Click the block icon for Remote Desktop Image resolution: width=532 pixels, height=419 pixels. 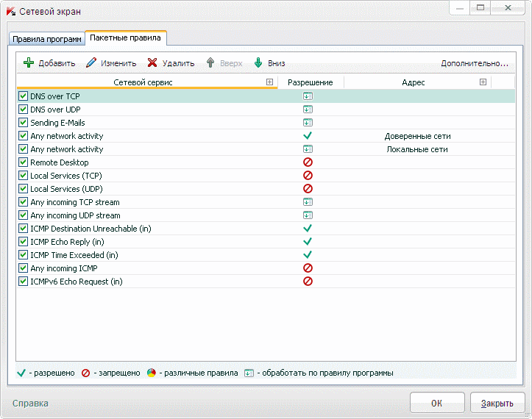308,162
